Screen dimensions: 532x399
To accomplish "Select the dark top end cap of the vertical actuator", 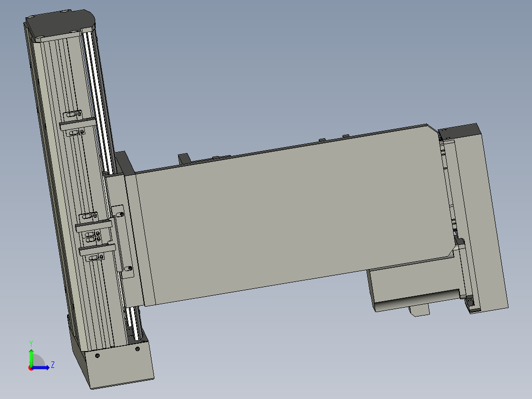I will pos(60,24).
